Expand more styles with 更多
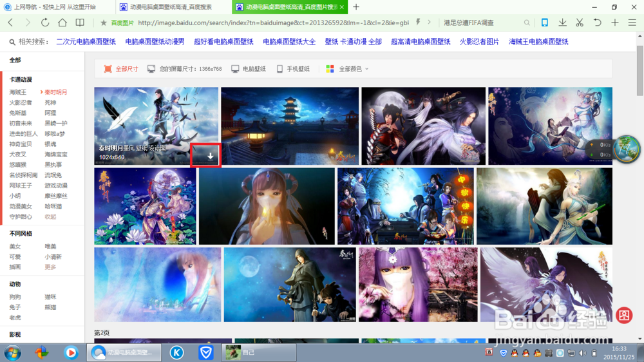 (x=50, y=267)
